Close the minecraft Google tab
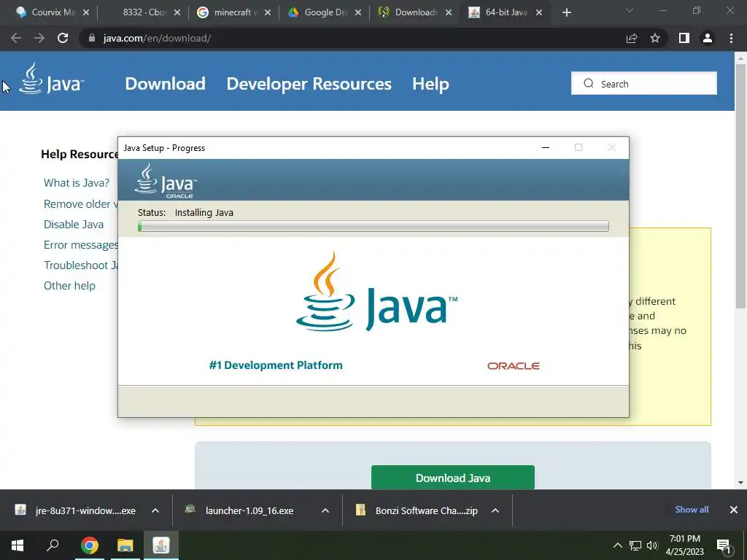The height and width of the screenshot is (560, 747). 268,13
